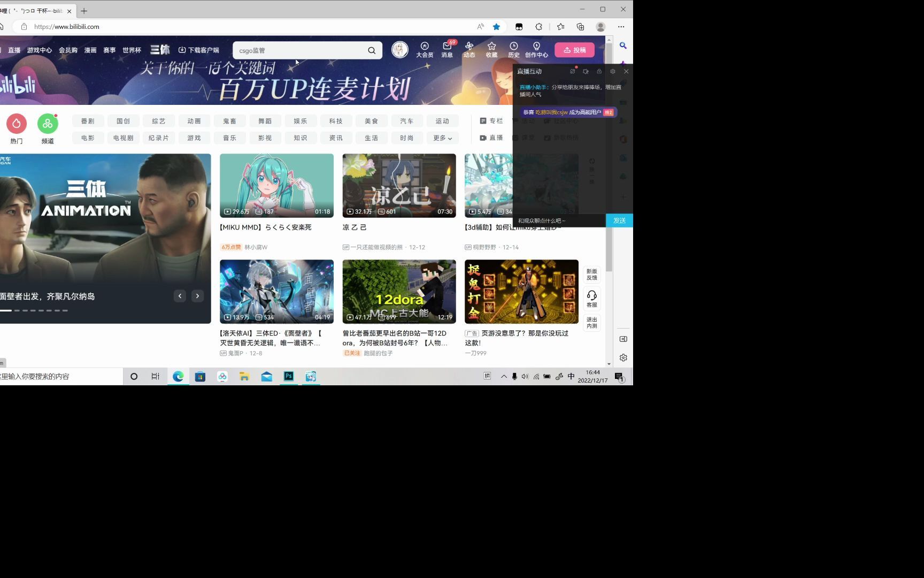Toggle the lock icon in 直播互动 panel

(599, 71)
